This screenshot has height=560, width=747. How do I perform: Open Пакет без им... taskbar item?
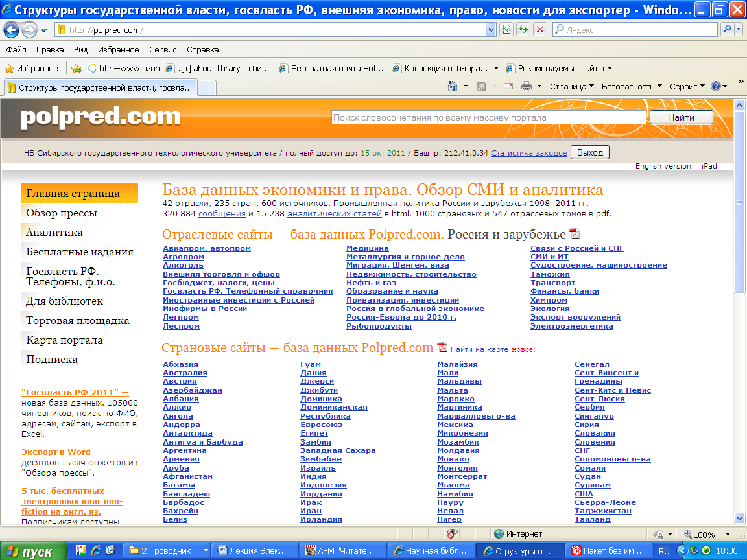[x=608, y=551]
